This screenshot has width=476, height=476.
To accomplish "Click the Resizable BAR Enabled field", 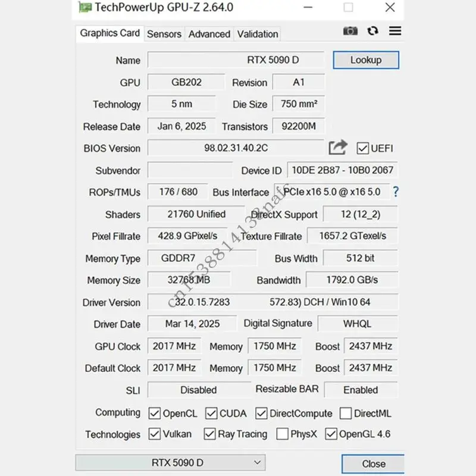I will tap(361, 390).
